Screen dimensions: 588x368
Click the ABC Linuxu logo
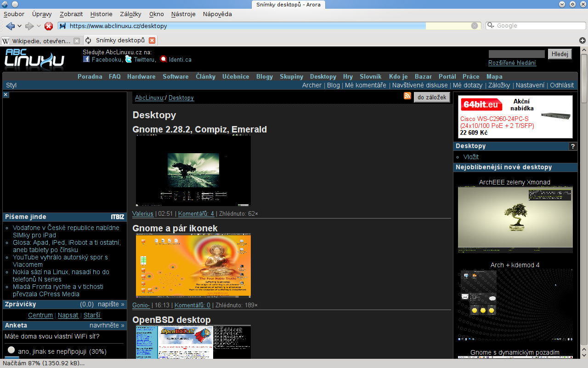[34, 59]
